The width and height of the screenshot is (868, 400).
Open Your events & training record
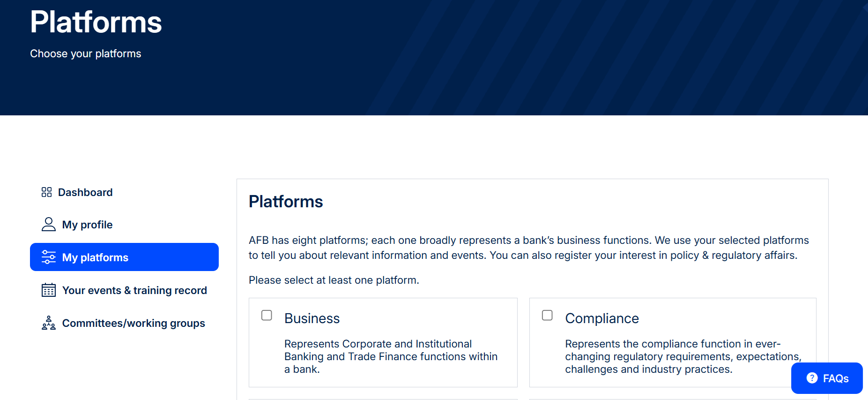pyautogui.click(x=124, y=290)
